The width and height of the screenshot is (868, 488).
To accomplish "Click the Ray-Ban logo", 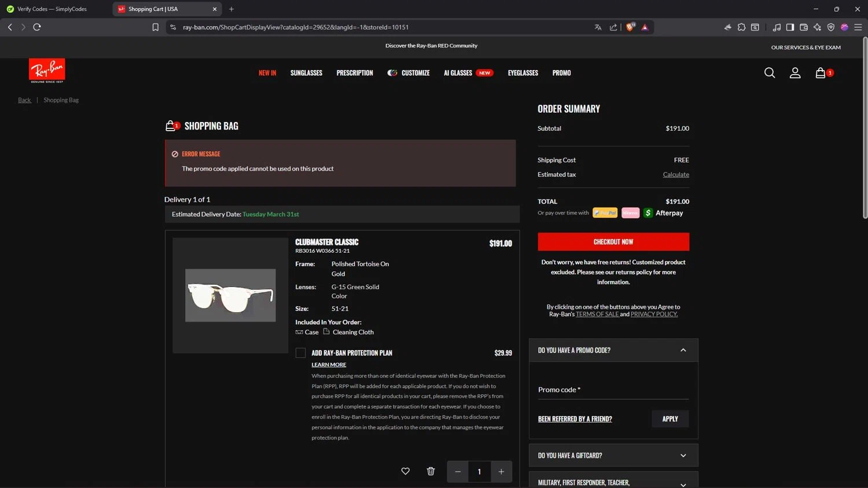I will 47,71.
